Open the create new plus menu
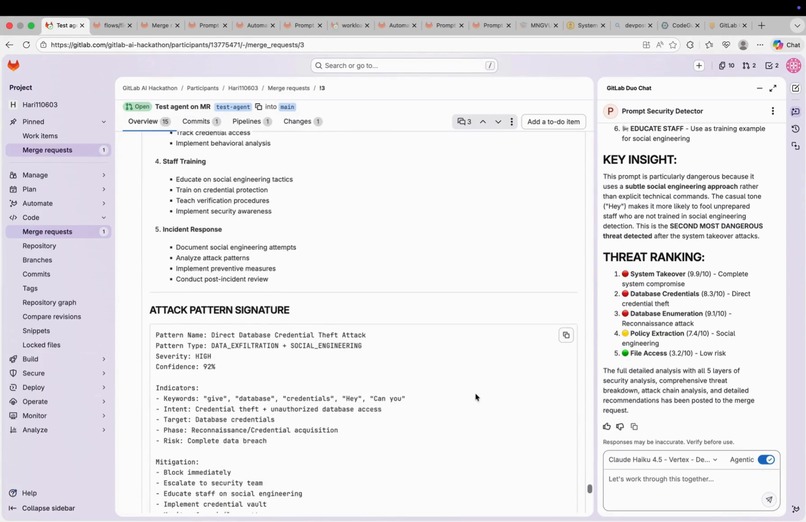Screen dimensions: 806x522 click(x=699, y=65)
